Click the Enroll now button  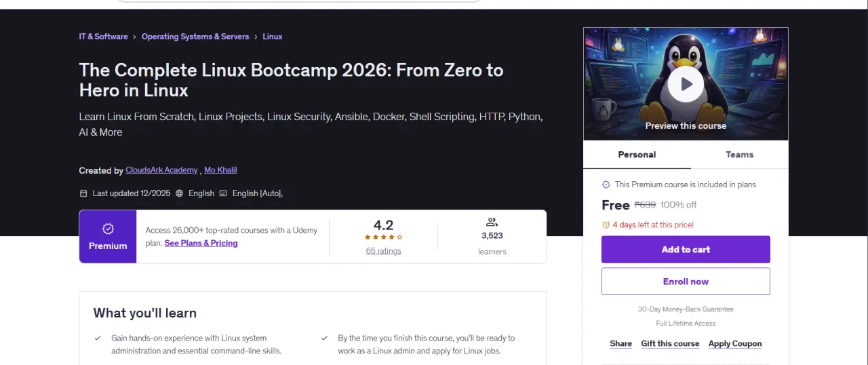tap(686, 282)
